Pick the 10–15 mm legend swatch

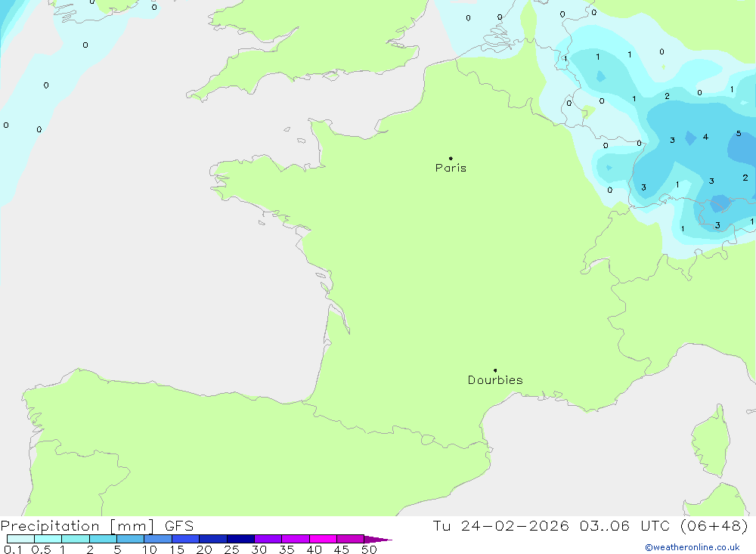[158, 539]
